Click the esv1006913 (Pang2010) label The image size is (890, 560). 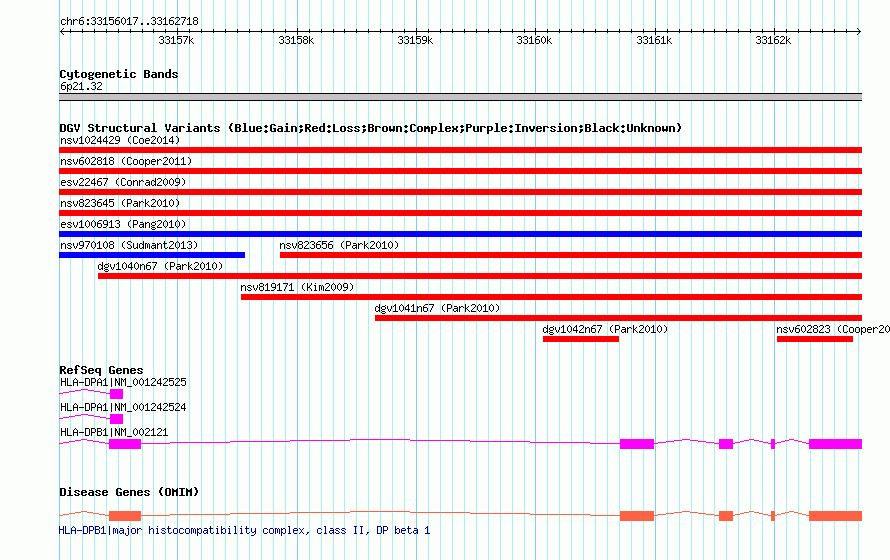[123, 224]
